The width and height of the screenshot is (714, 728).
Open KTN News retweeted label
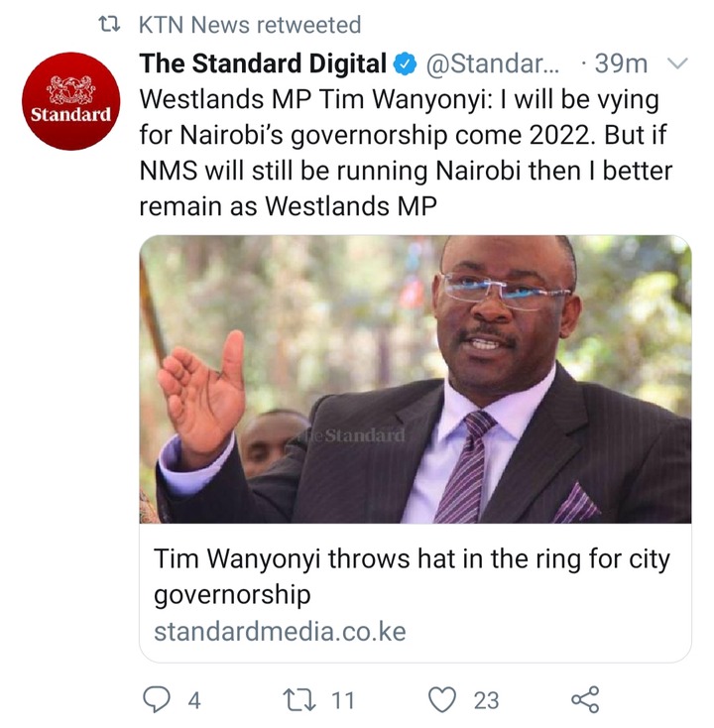coord(250,25)
